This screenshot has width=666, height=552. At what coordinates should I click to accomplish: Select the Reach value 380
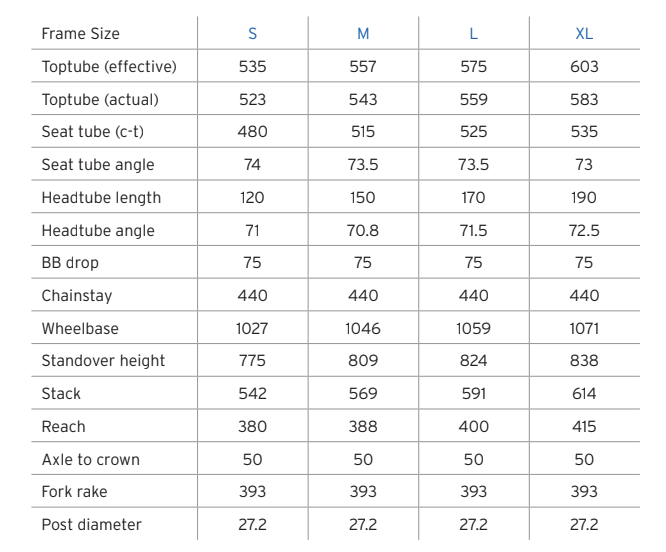pos(252,427)
